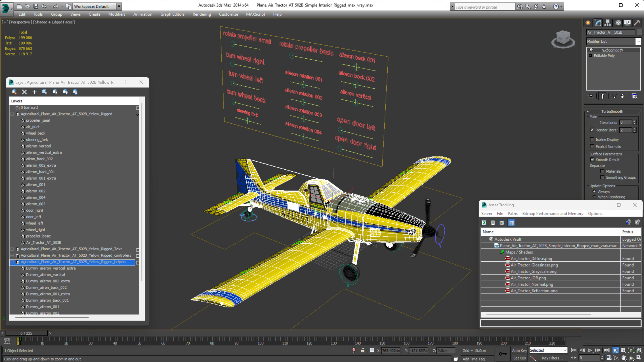The image size is (644, 362).
Task: Toggle the selection lock padlock icon
Action: (363, 350)
